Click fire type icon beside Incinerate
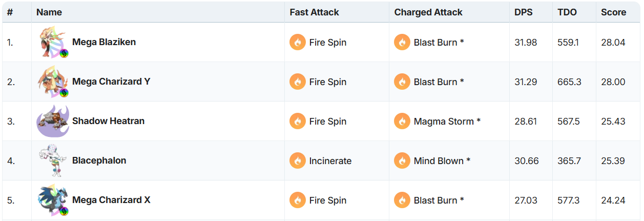The height and width of the screenshot is (221, 644). tap(298, 161)
